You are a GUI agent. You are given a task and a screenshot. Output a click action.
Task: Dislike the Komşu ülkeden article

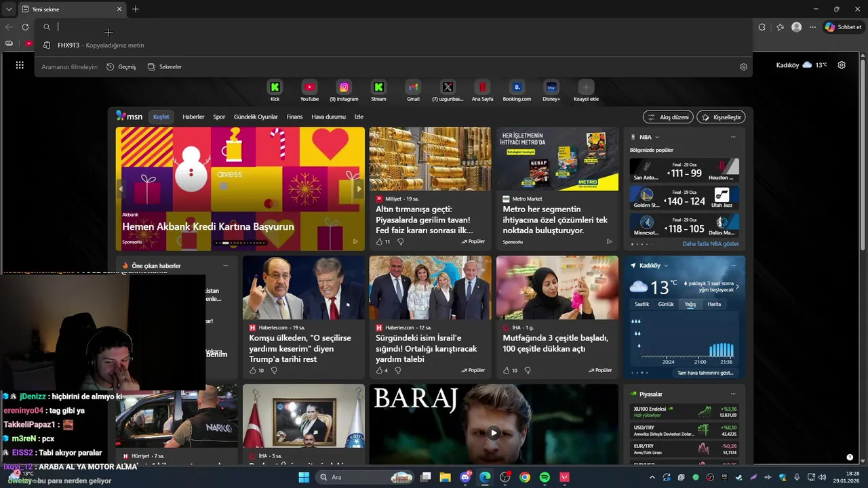(274, 371)
